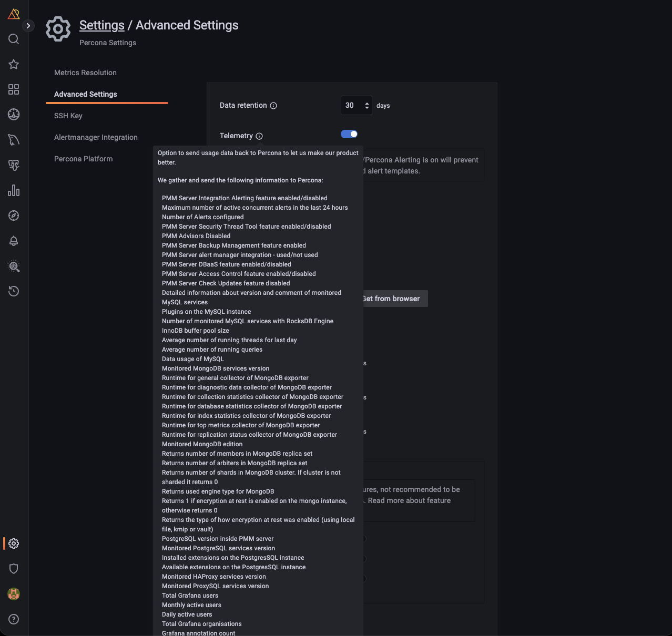Click 'Data usage of MySQL' tooltip line
The width and height of the screenshot is (672, 636).
coord(192,359)
